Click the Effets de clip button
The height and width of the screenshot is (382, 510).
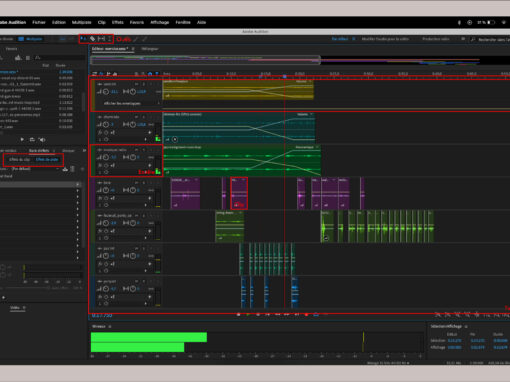coord(20,160)
